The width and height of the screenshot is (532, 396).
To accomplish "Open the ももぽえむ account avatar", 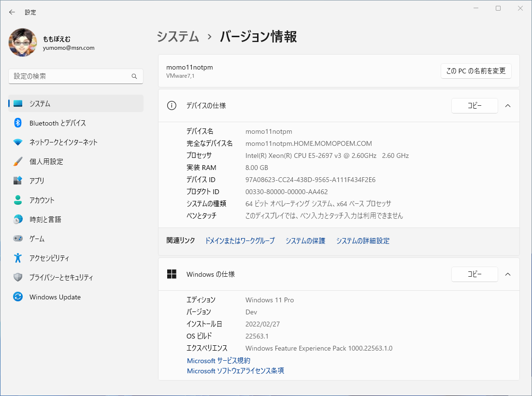I will pos(23,42).
